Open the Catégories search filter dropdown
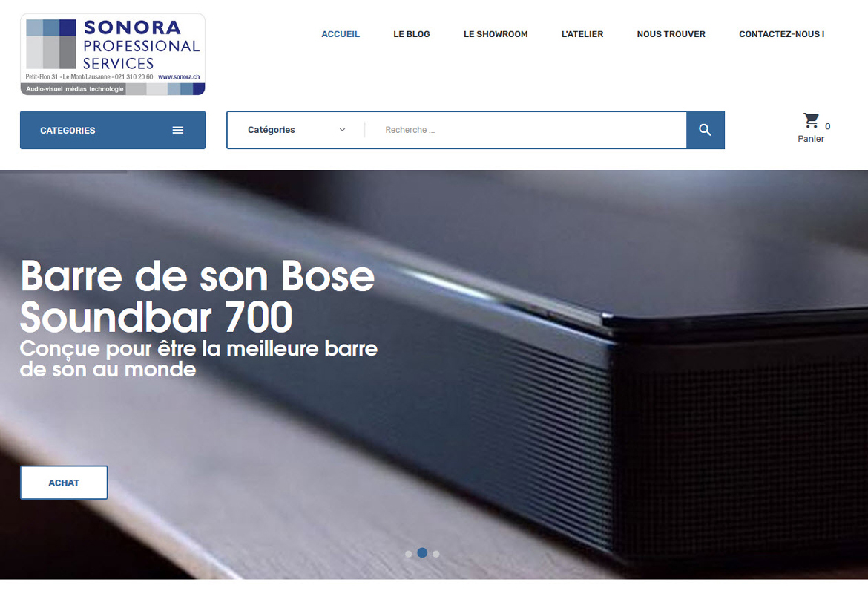The image size is (868, 594). [296, 130]
